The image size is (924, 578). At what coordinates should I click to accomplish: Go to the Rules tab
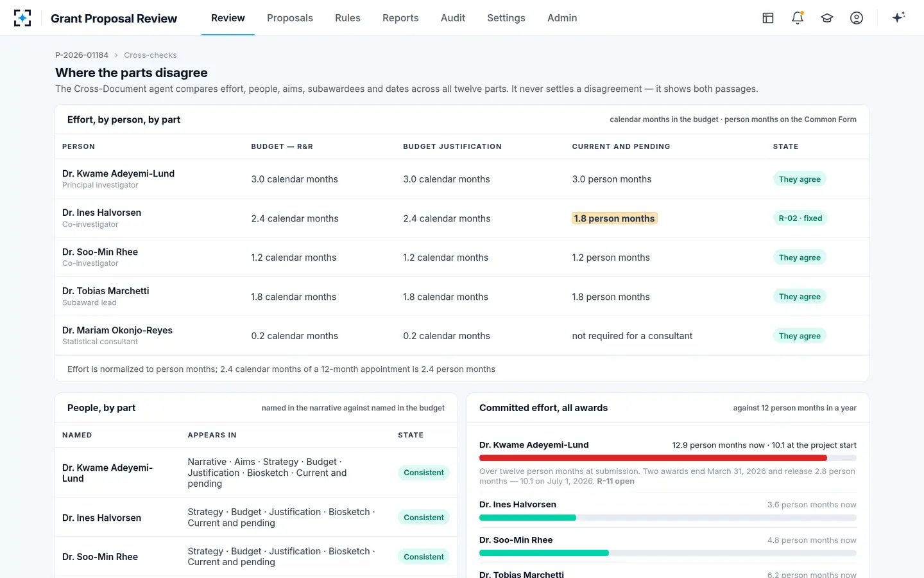pos(348,18)
